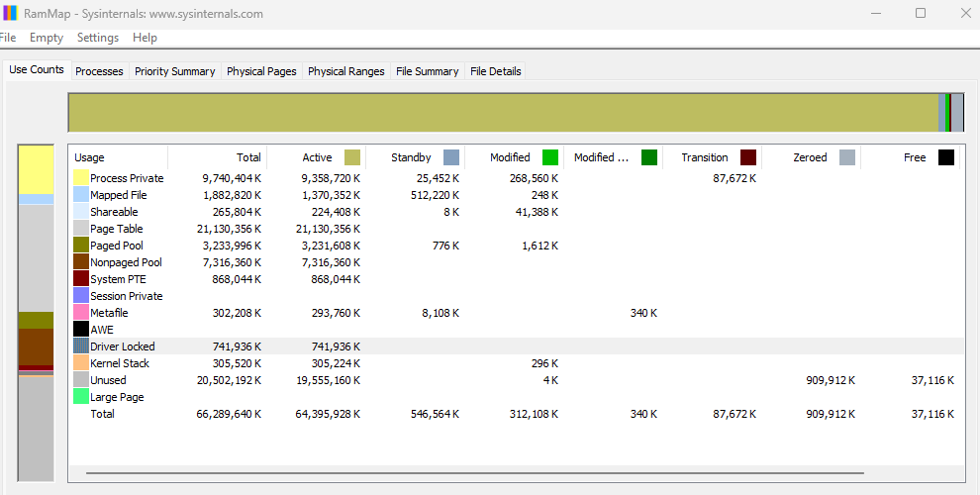Switch to the Priority Summary tab
980x495 pixels.
pos(174,71)
